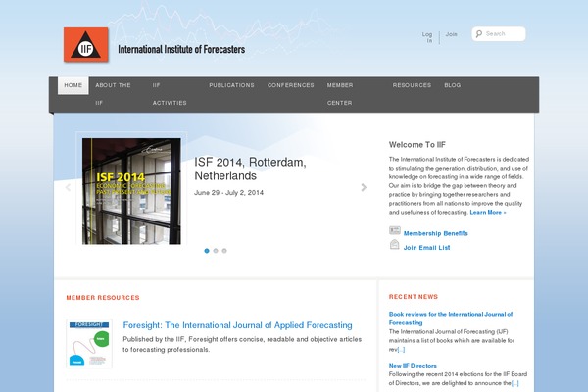Expand the book reviews excerpt [...] link

tap(401, 350)
